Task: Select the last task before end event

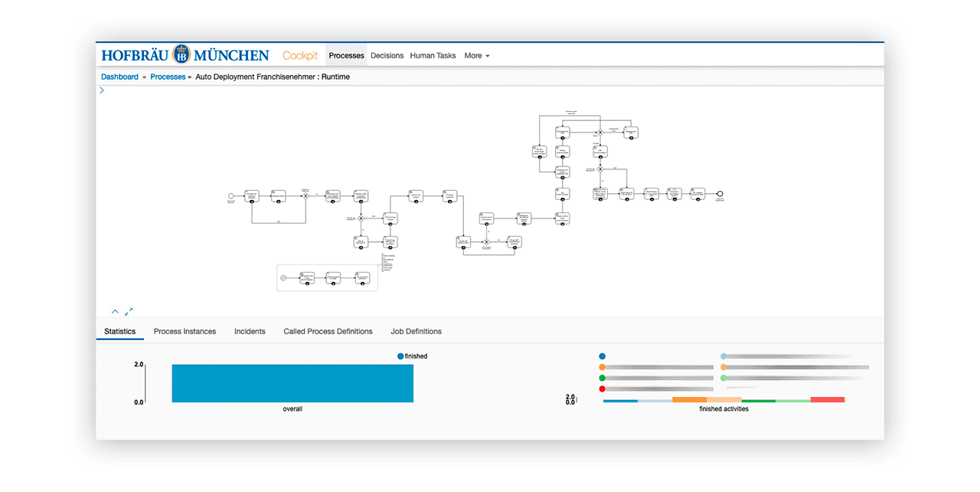Action: (x=697, y=195)
